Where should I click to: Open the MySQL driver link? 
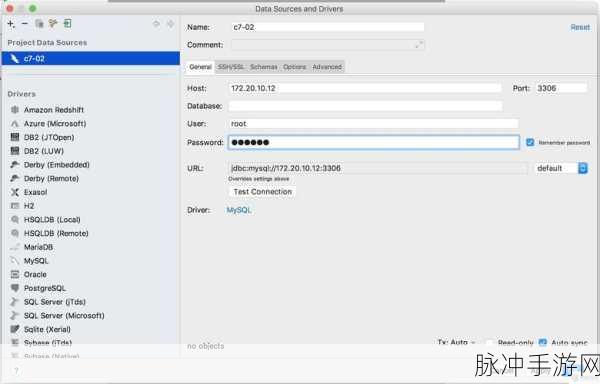point(239,210)
